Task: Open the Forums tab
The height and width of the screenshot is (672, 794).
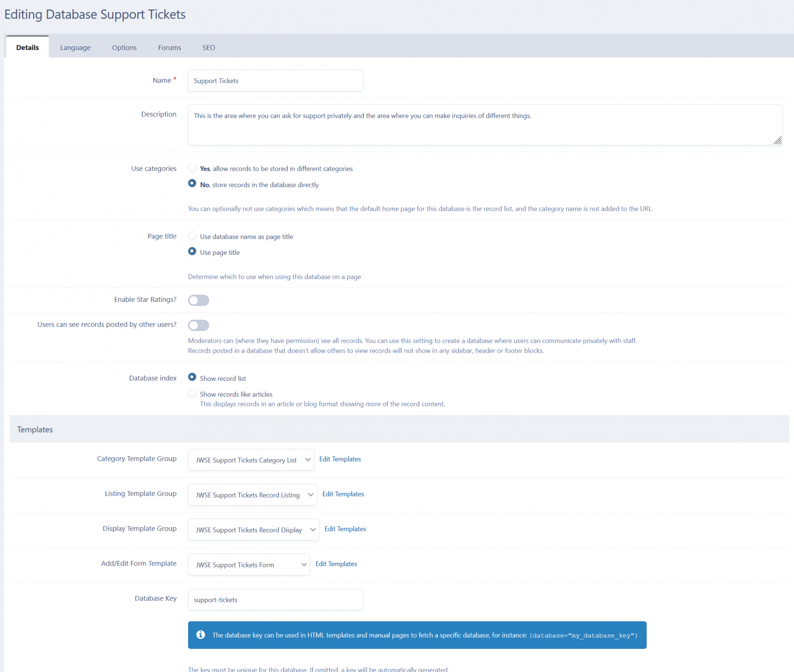Action: 170,48
